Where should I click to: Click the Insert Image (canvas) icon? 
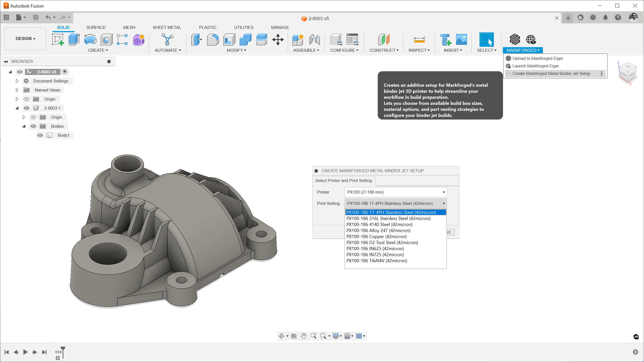pyautogui.click(x=461, y=40)
